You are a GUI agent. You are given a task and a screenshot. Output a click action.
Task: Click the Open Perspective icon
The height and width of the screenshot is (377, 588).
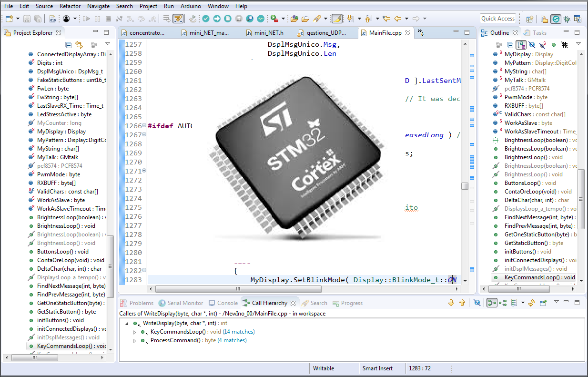pyautogui.click(x=529, y=19)
